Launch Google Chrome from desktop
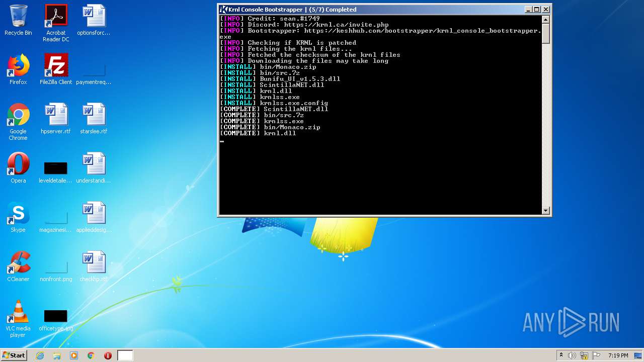This screenshot has width=644, height=362. [x=18, y=122]
